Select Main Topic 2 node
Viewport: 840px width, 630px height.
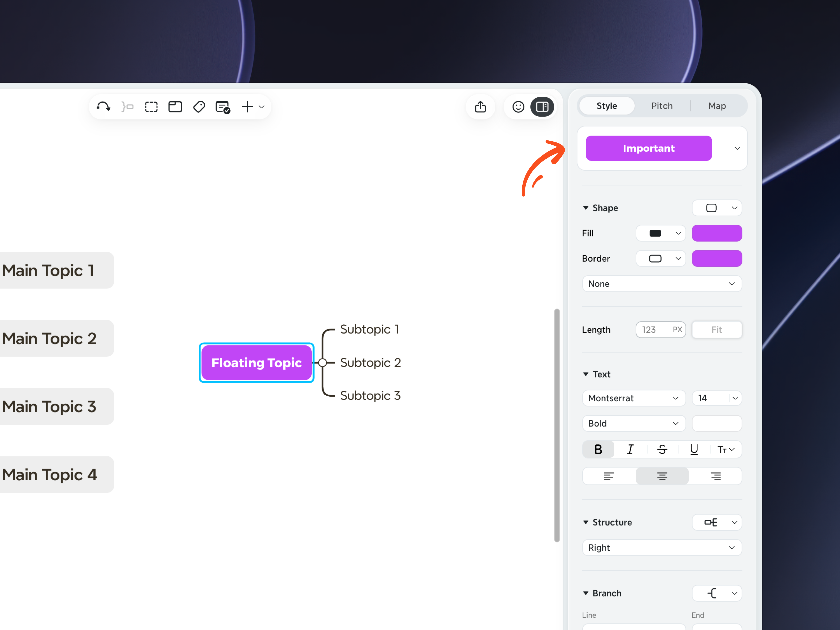(x=57, y=338)
